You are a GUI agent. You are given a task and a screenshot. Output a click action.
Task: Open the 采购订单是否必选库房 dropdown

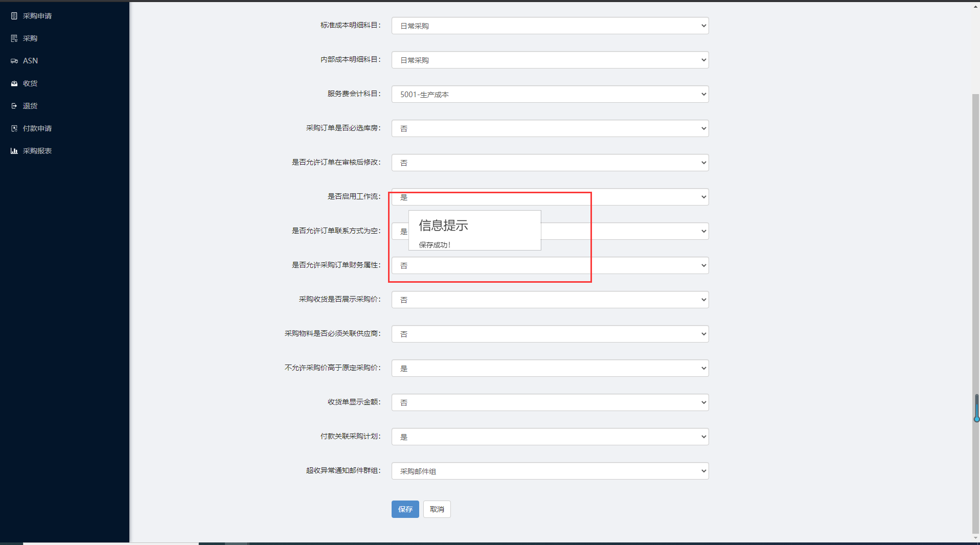coord(550,128)
